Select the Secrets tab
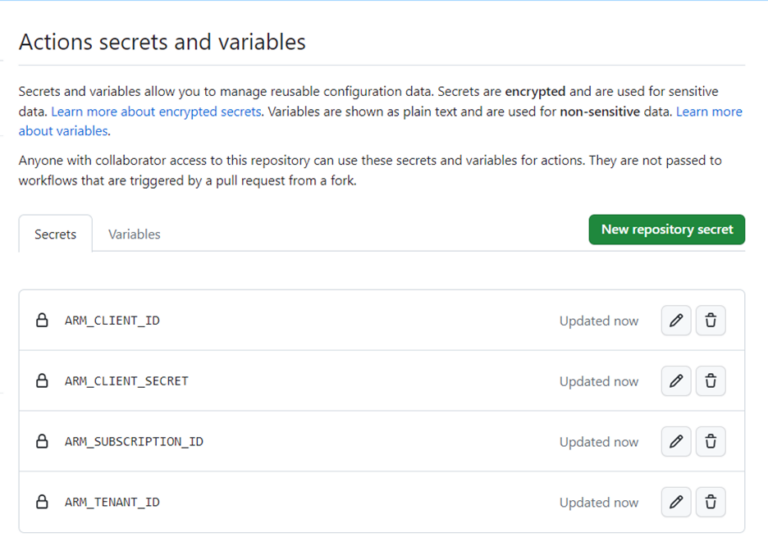768x560 pixels. 55,234
